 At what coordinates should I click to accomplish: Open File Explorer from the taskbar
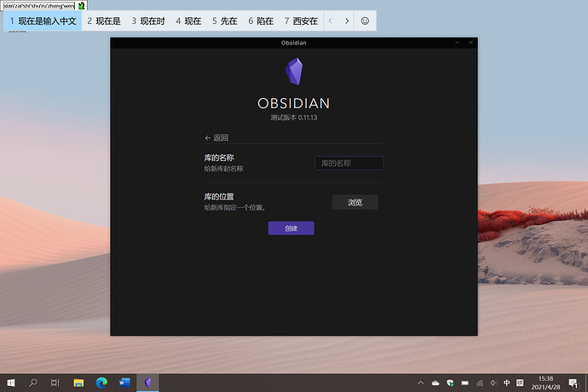(78, 383)
